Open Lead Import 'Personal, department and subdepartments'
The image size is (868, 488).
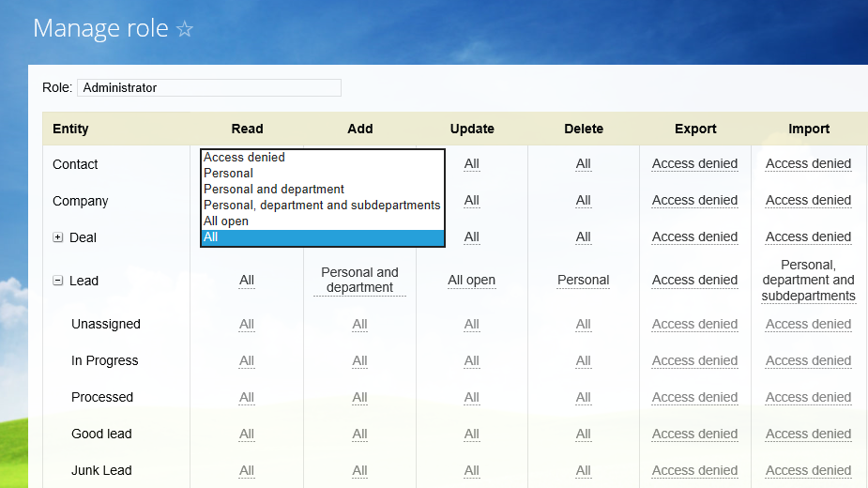click(808, 281)
